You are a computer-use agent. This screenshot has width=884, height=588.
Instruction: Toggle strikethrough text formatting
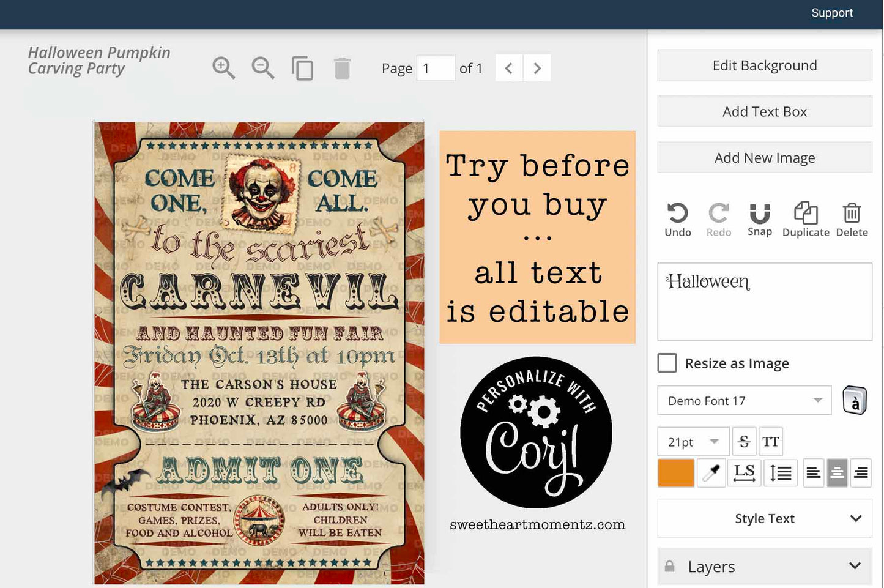[x=744, y=441]
